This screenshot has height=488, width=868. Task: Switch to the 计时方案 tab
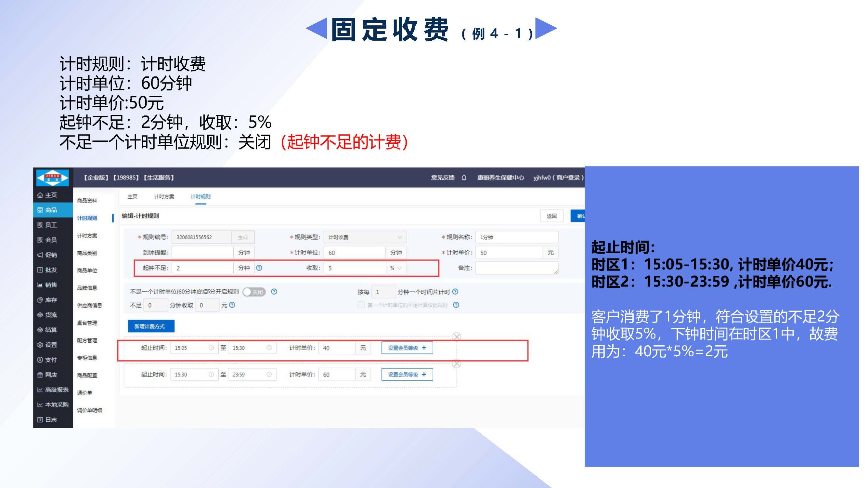(x=164, y=196)
